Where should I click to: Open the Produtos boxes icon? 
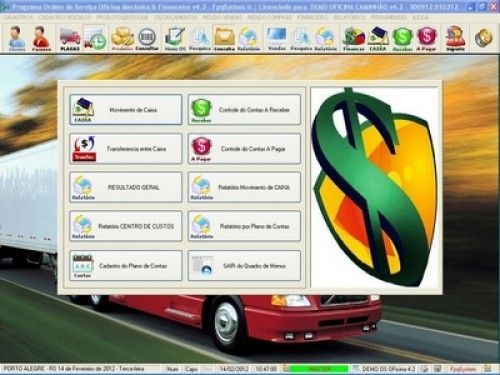(x=122, y=38)
